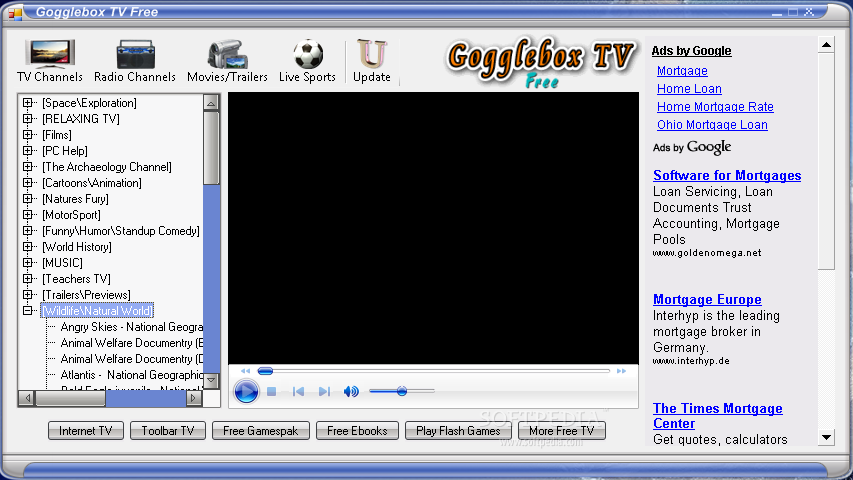Click the Free Gamespak button
Screen dimensions: 853x480
coord(261,430)
